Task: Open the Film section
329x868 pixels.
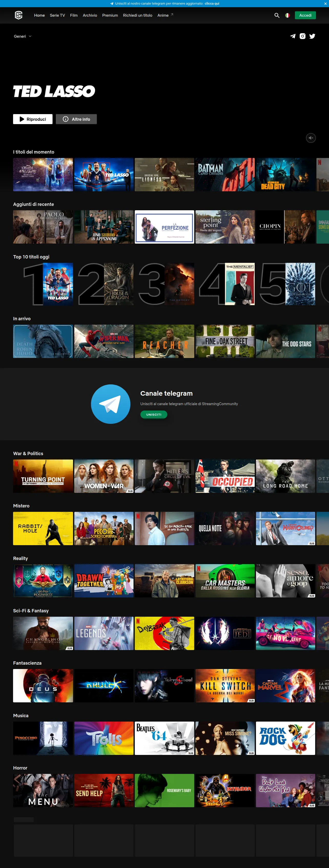Action: (74, 15)
